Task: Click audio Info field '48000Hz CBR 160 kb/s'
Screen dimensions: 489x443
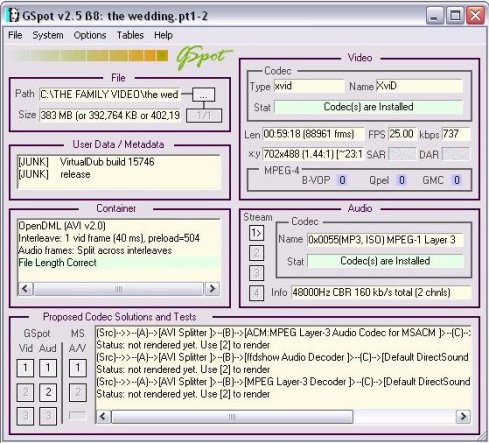Action: tap(381, 292)
